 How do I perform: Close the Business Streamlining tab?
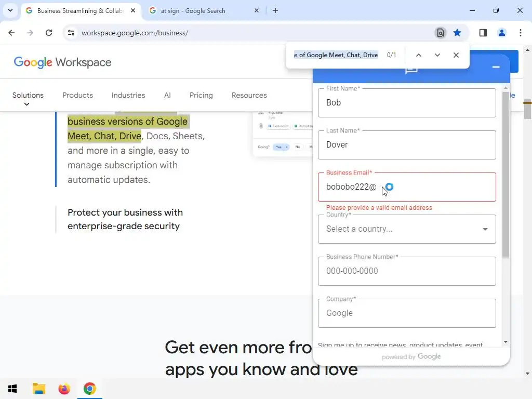click(133, 10)
